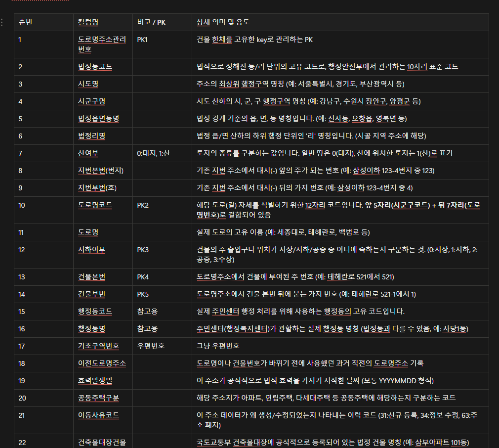Click the description with '강남구, 수원시 장안구, 양평군'

pos(340,101)
